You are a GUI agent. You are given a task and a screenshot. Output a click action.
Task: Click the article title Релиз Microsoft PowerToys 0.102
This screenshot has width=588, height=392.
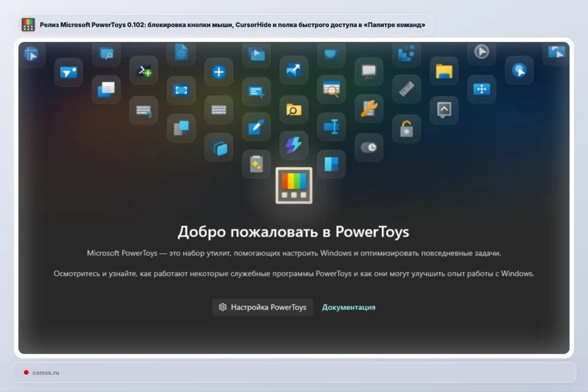point(233,24)
